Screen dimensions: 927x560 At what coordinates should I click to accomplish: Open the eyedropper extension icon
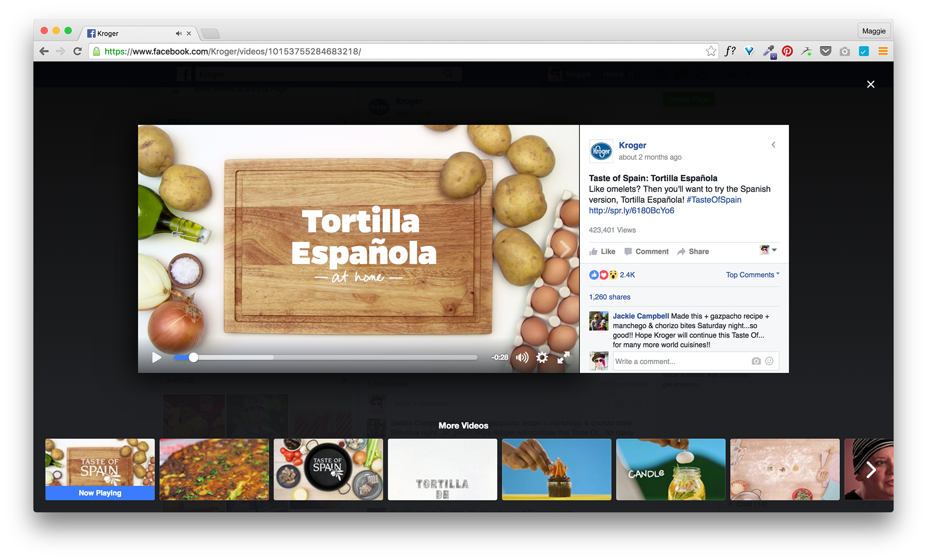(x=769, y=51)
